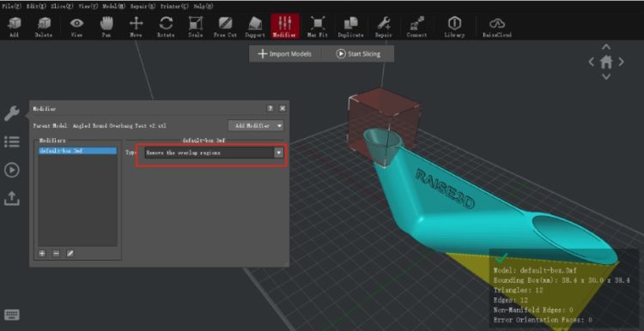Open the Support tool
This screenshot has height=331, width=644.
pos(255,27)
